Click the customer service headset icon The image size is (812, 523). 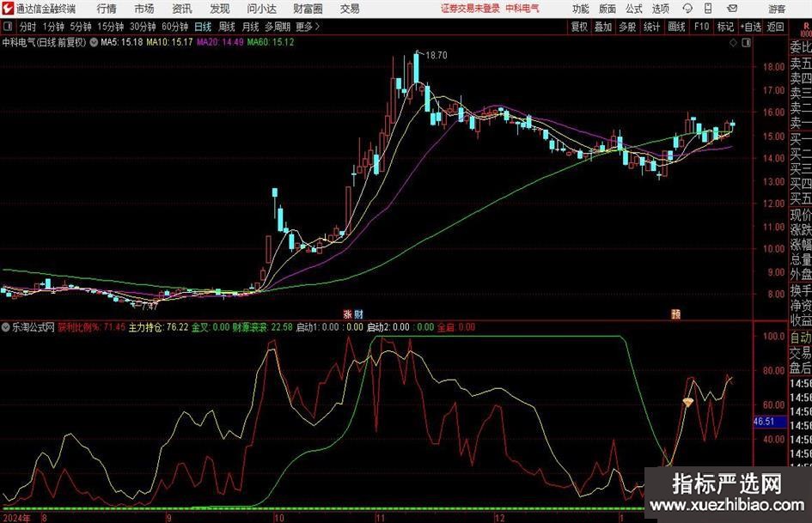click(687, 9)
